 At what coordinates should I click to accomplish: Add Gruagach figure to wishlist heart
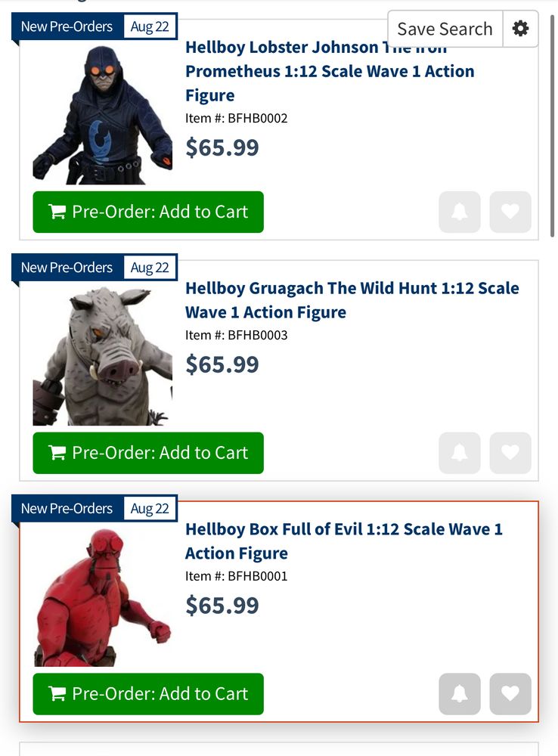click(x=510, y=453)
